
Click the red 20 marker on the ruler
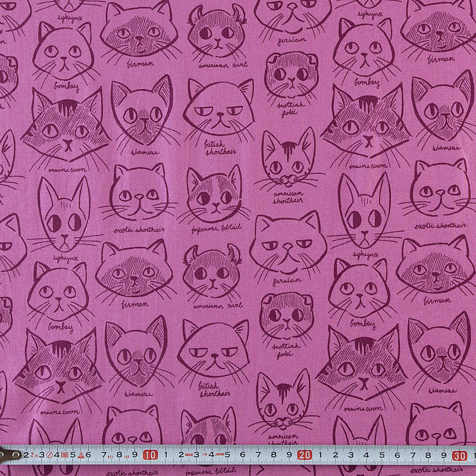pyautogui.click(x=305, y=456)
